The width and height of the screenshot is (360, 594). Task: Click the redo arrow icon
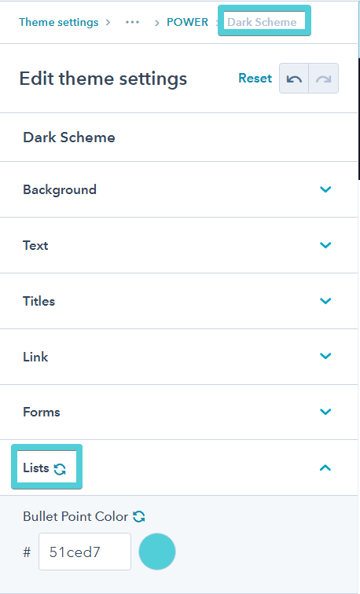(x=324, y=79)
